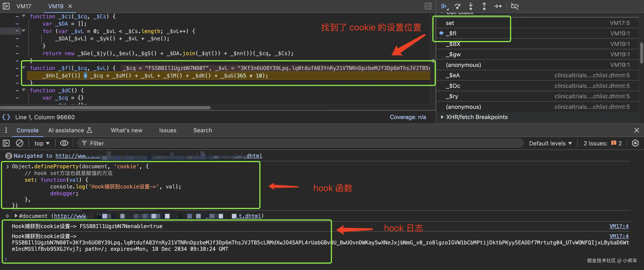Open console settings gear

[635, 143]
